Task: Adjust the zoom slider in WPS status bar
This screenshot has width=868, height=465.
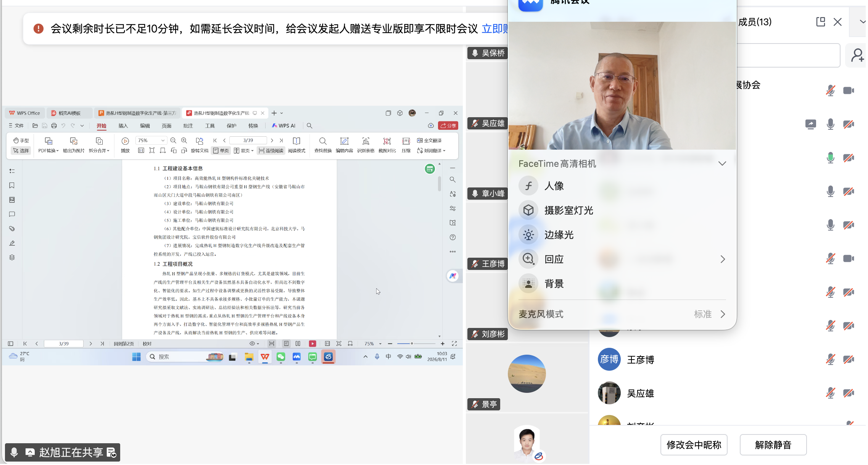Action: point(412,344)
